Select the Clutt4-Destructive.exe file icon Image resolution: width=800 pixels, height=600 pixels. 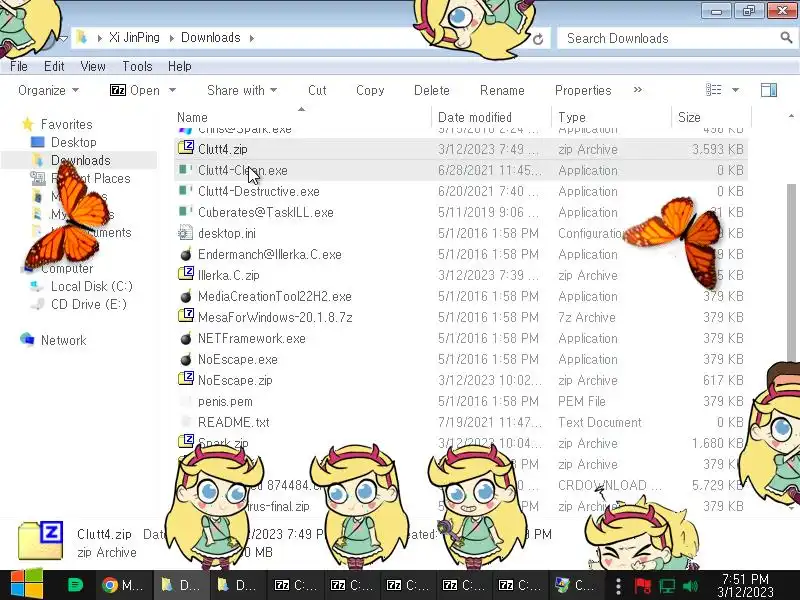click(186, 190)
